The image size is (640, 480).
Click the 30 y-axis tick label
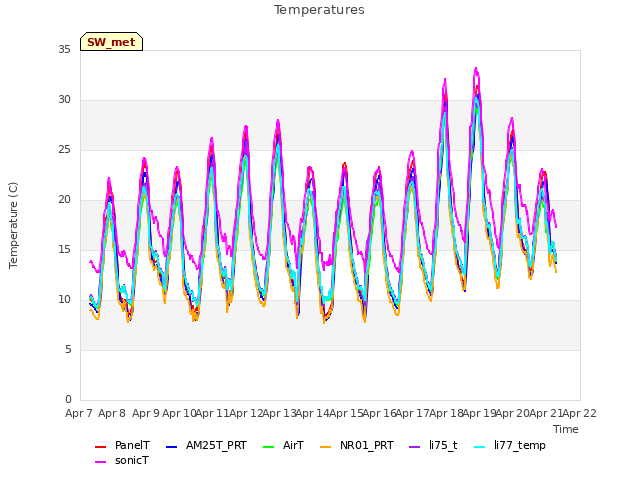click(x=64, y=100)
